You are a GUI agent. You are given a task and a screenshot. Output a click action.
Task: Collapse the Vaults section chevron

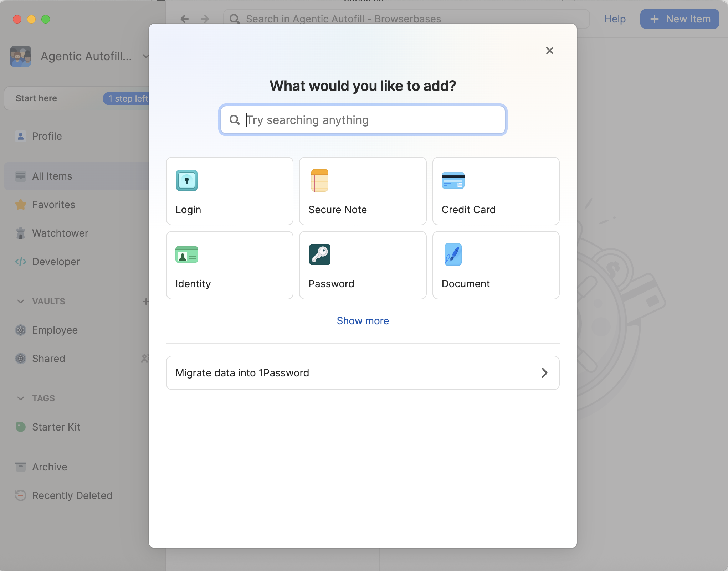pos(21,302)
